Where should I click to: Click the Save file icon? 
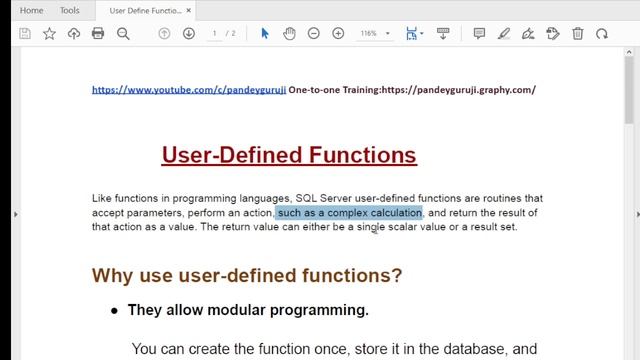(25, 33)
